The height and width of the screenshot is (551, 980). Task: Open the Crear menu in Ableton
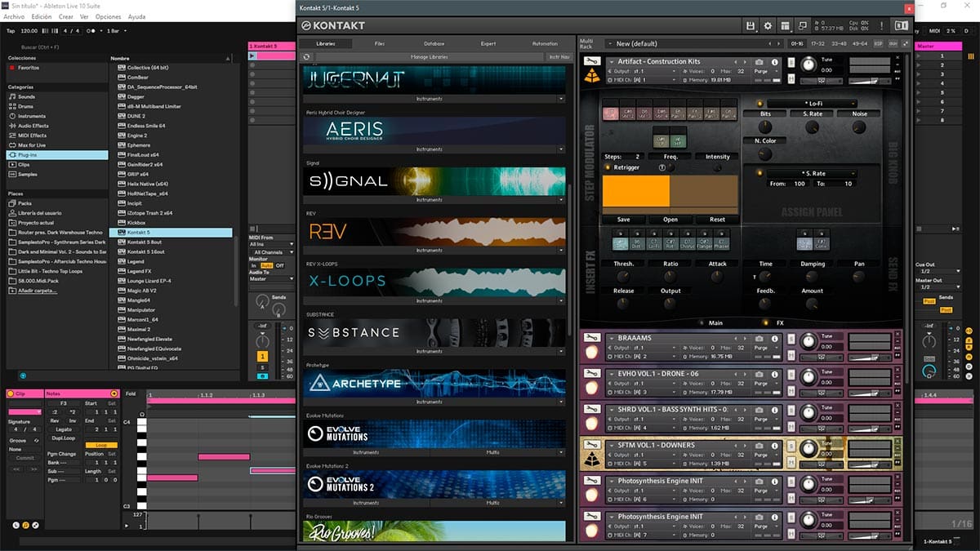click(66, 16)
